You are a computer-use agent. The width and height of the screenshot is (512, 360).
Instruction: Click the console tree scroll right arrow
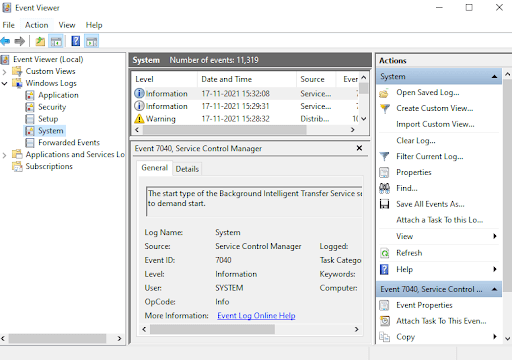[x=119, y=339]
